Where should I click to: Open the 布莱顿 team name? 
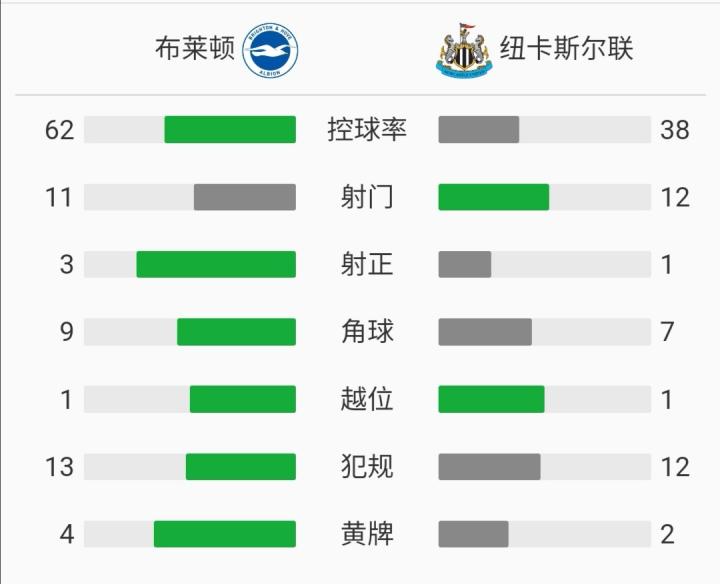195,49
